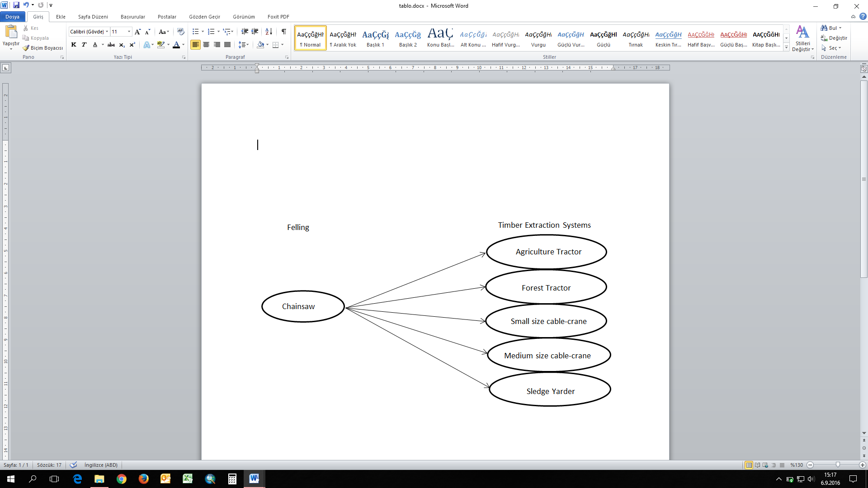Click the shrink font size icon

click(x=147, y=32)
